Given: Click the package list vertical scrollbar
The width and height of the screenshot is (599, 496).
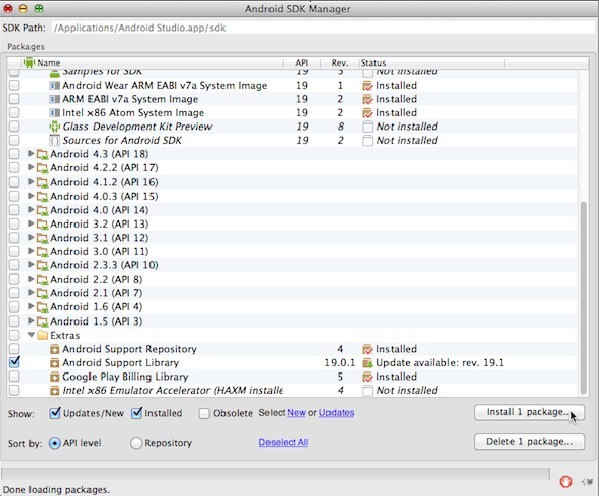Looking at the screenshot, I should point(583,298).
